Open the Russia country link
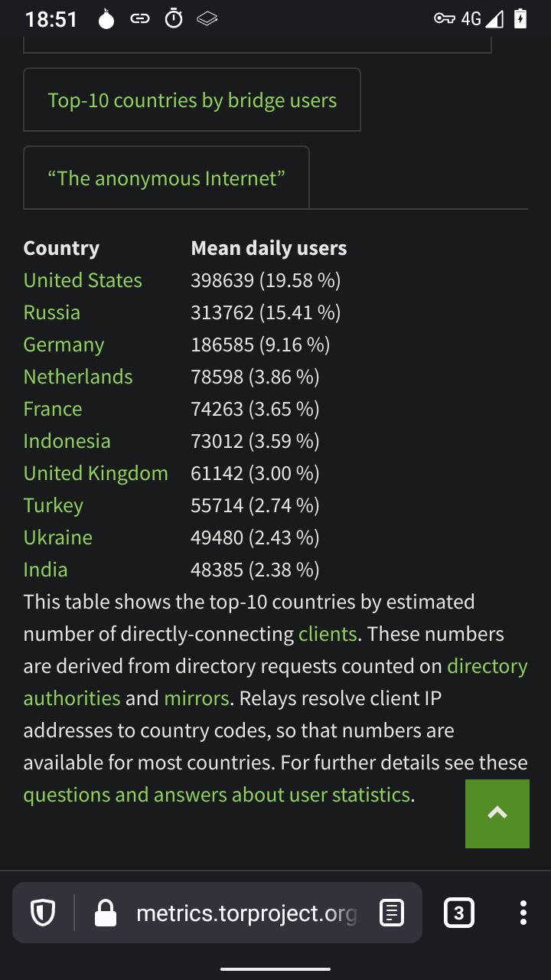 pos(51,312)
